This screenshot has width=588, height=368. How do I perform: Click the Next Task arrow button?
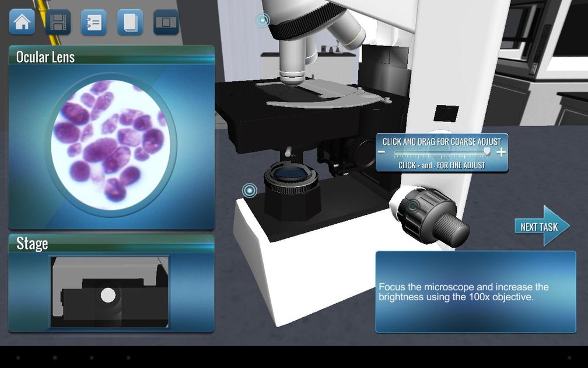[542, 226]
